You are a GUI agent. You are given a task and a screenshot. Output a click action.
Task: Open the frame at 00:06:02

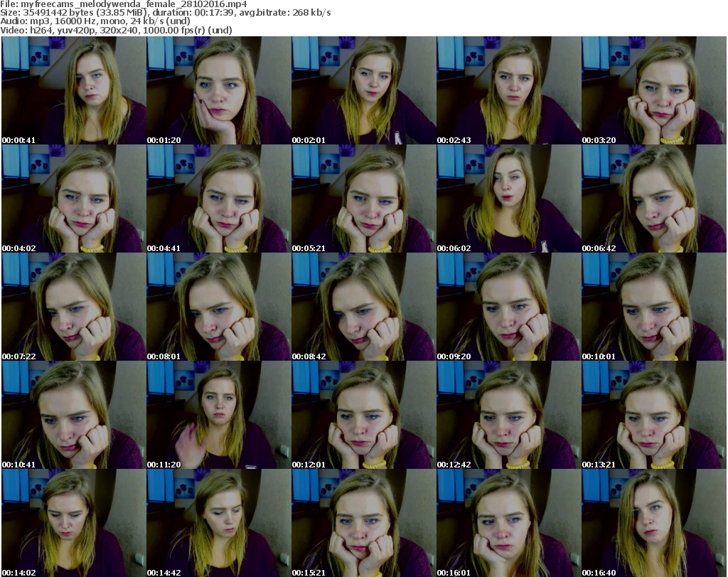tap(509, 198)
